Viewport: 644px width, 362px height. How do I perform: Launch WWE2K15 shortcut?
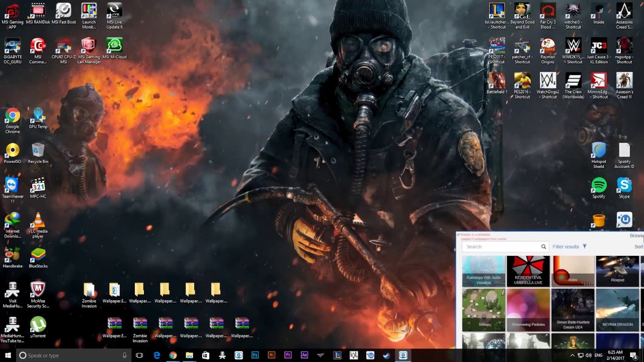pos(573,51)
